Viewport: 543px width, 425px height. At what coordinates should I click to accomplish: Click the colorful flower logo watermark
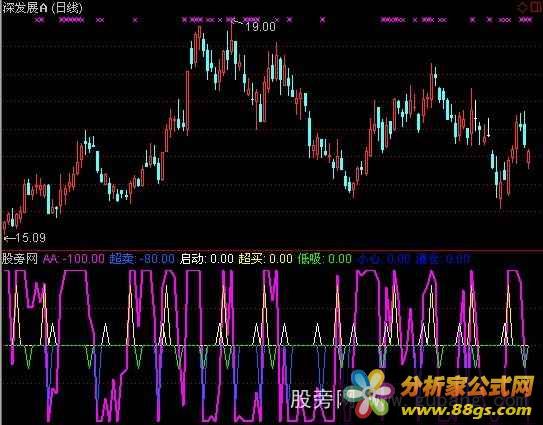click(x=369, y=392)
